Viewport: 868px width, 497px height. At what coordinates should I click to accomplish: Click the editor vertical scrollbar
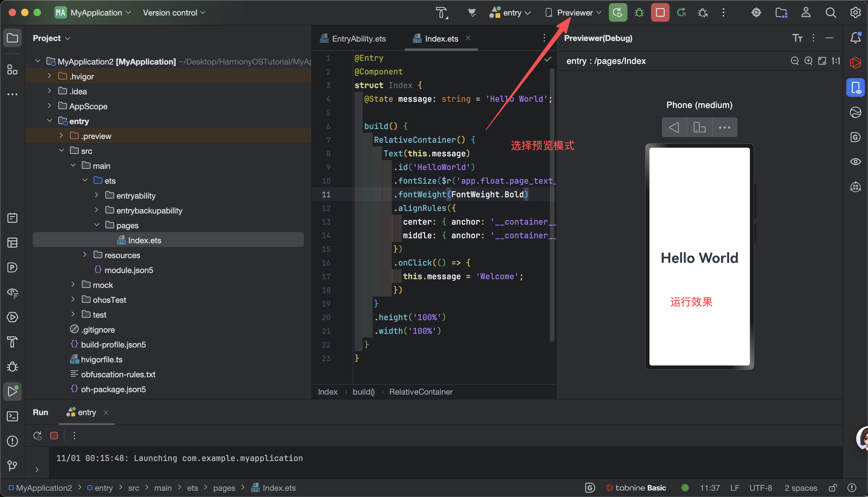(552, 205)
